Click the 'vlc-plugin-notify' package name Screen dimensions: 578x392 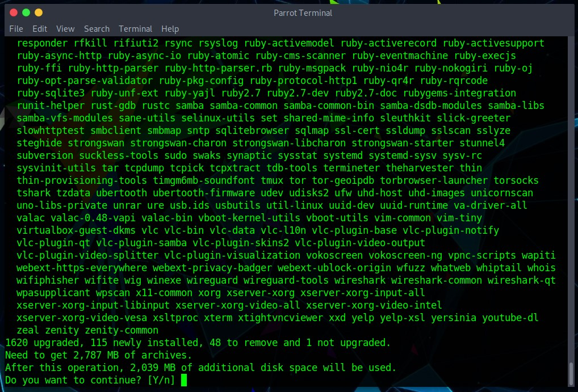tap(451, 231)
